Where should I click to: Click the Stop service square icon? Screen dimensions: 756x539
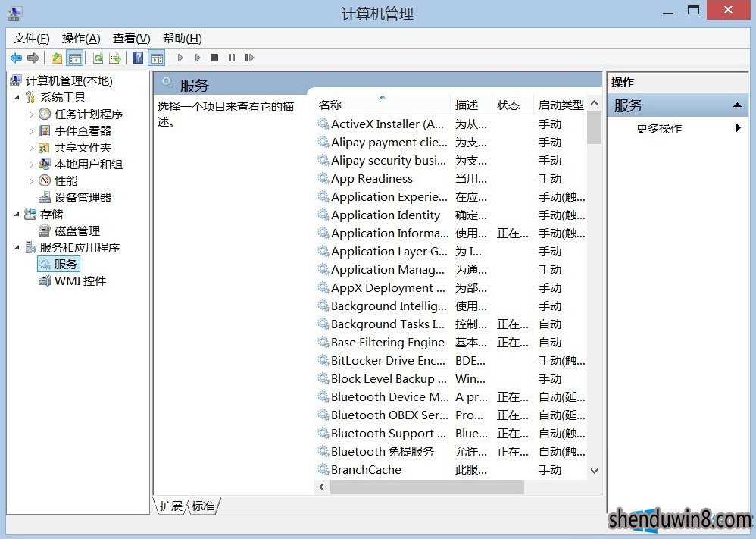[x=214, y=58]
